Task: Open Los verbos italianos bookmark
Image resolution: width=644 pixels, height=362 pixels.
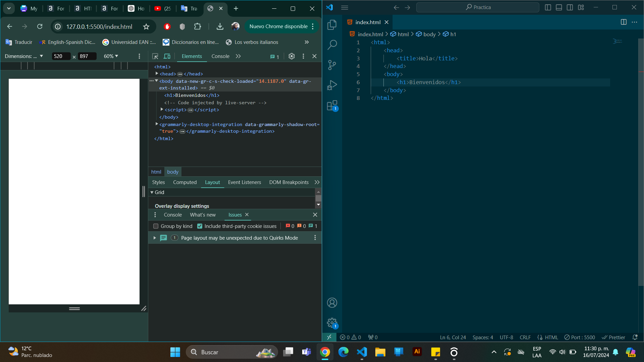Action: coord(252,42)
